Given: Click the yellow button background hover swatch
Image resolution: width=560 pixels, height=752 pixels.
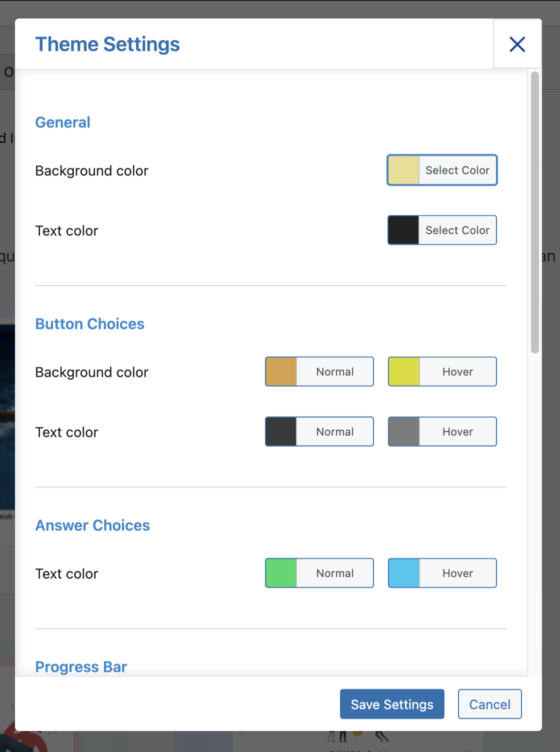Looking at the screenshot, I should tap(404, 371).
